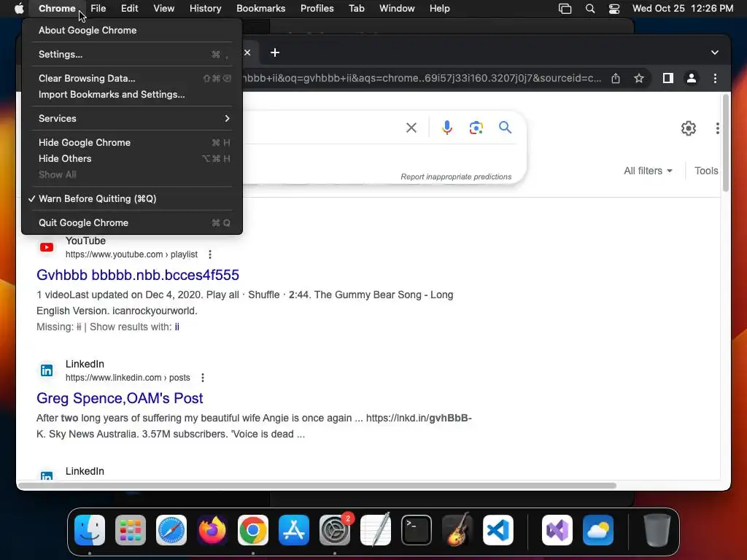
Task: Open Launchpad from the Dock
Action: coord(131,530)
